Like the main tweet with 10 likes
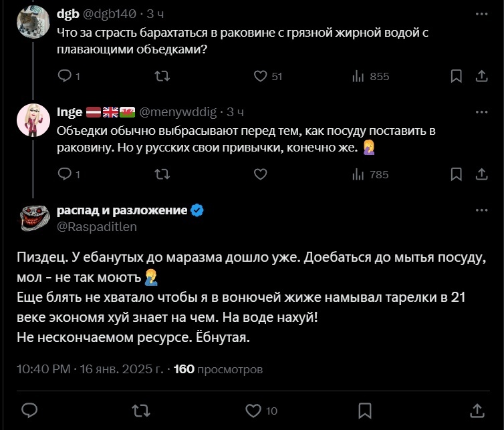This screenshot has height=430, width=504. click(253, 409)
